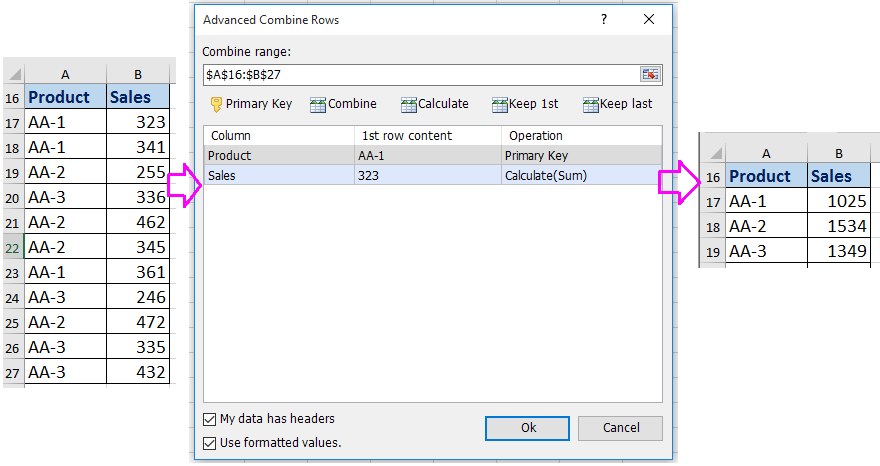Open dialog Help question mark
This screenshot has width=880, height=466.
pos(604,19)
